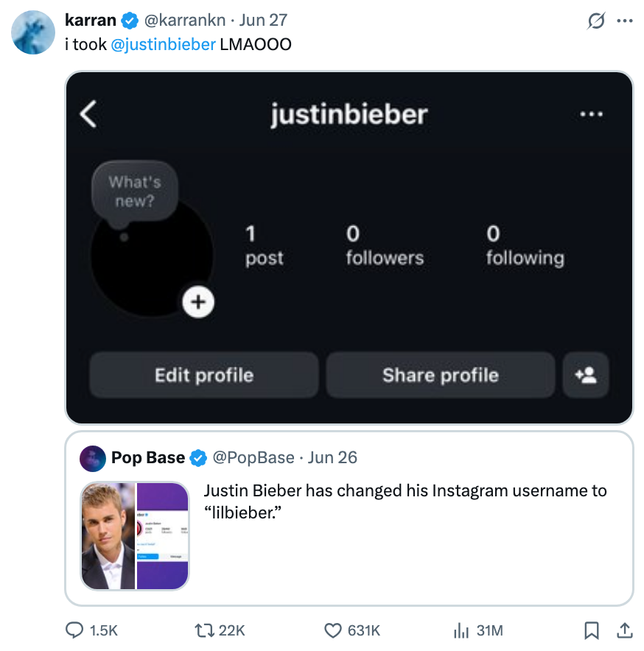Repost this tweet via retweet icon
Image resolution: width=644 pixels, height=651 pixels.
point(199,630)
